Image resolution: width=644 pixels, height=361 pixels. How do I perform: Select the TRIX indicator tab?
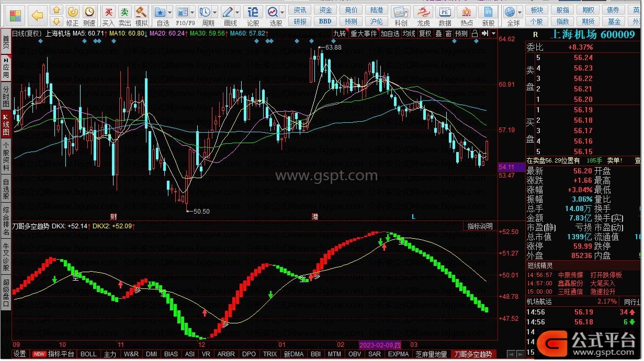pos(270,354)
